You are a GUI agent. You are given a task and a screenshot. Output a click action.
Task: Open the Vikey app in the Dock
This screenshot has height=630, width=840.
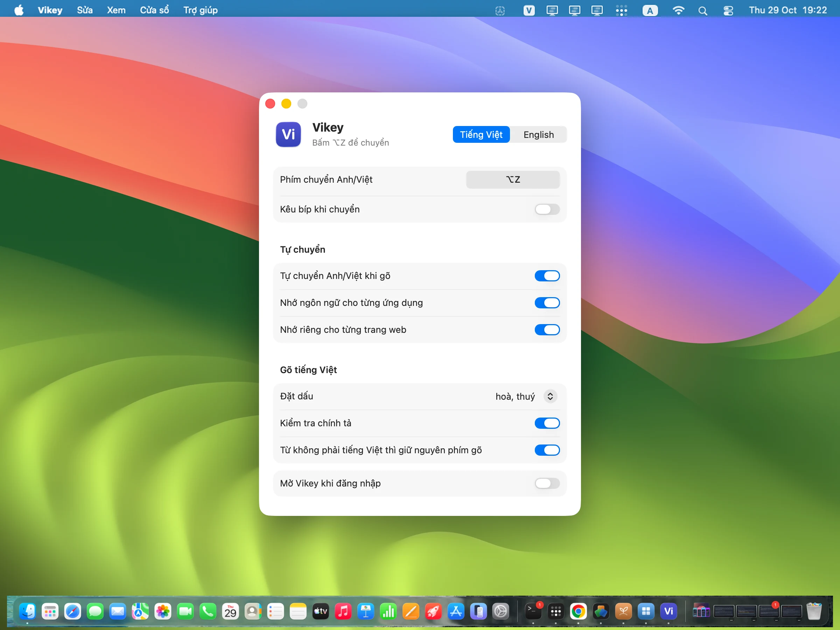click(x=668, y=611)
